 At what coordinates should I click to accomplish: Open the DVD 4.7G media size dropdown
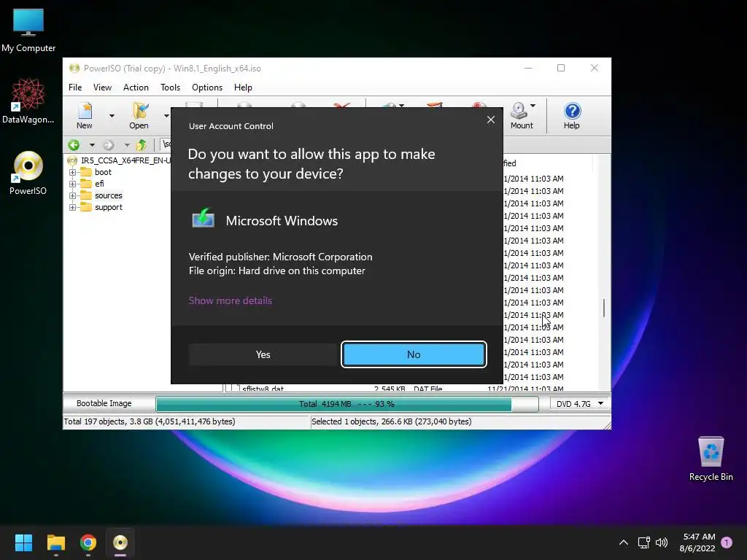coord(580,404)
